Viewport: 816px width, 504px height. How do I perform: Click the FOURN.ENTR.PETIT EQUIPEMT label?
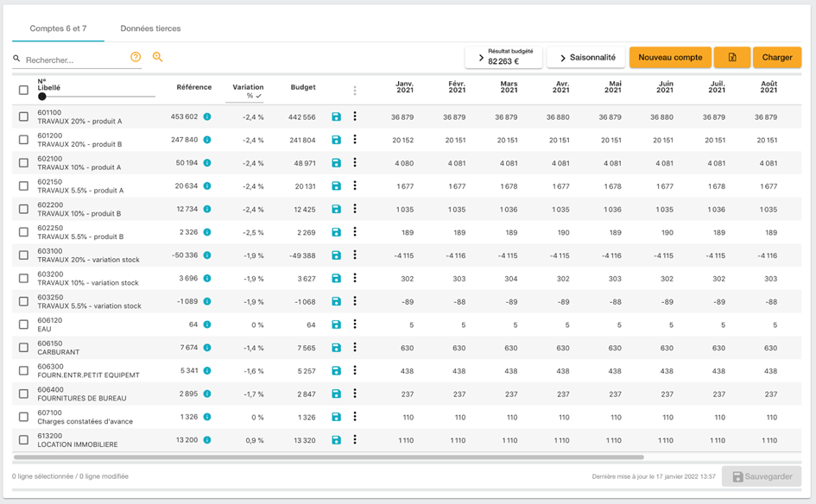[x=88, y=375]
